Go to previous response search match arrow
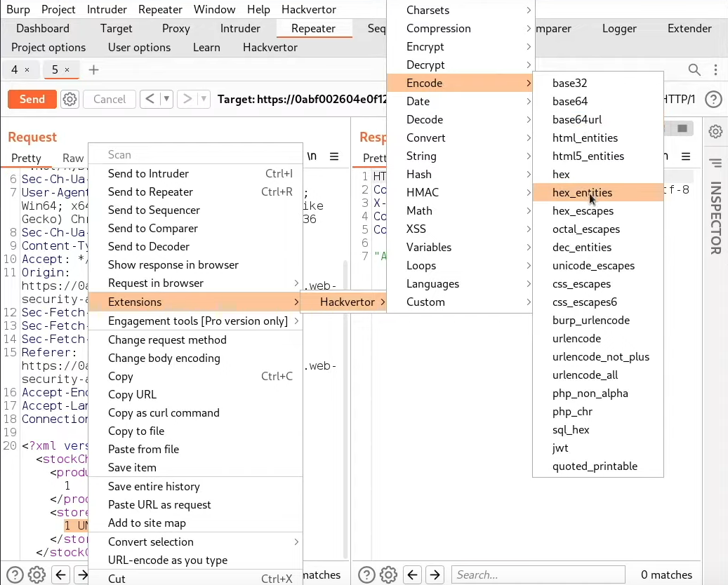Image resolution: width=728 pixels, height=585 pixels. (413, 575)
